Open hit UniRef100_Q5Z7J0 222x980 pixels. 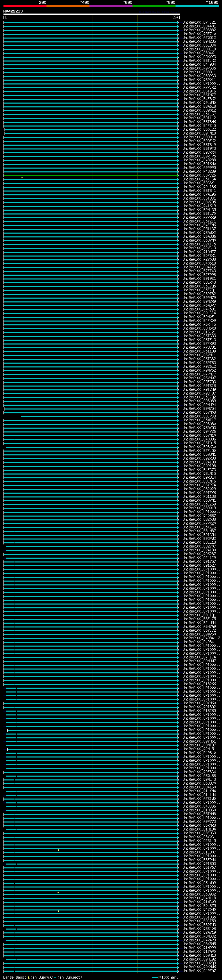[199, 34]
